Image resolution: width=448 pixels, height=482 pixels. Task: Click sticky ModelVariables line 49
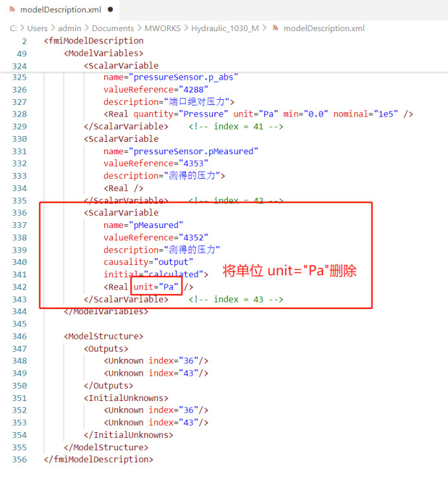(x=104, y=53)
